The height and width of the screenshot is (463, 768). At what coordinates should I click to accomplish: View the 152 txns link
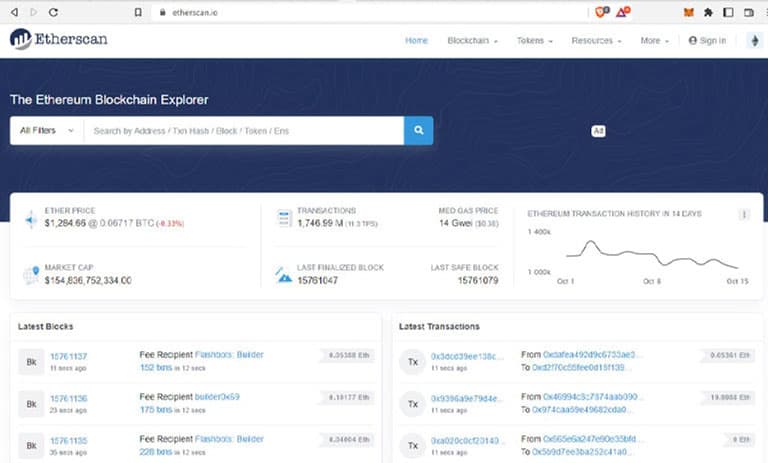[x=156, y=367]
